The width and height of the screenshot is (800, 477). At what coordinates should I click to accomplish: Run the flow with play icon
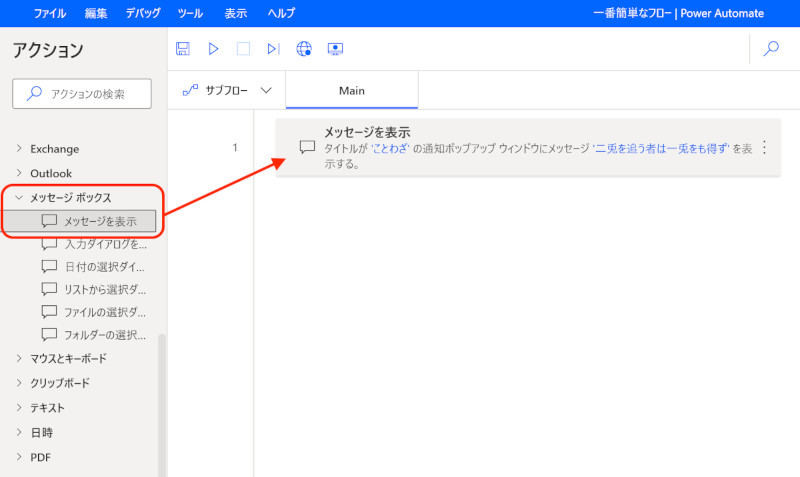pos(213,48)
